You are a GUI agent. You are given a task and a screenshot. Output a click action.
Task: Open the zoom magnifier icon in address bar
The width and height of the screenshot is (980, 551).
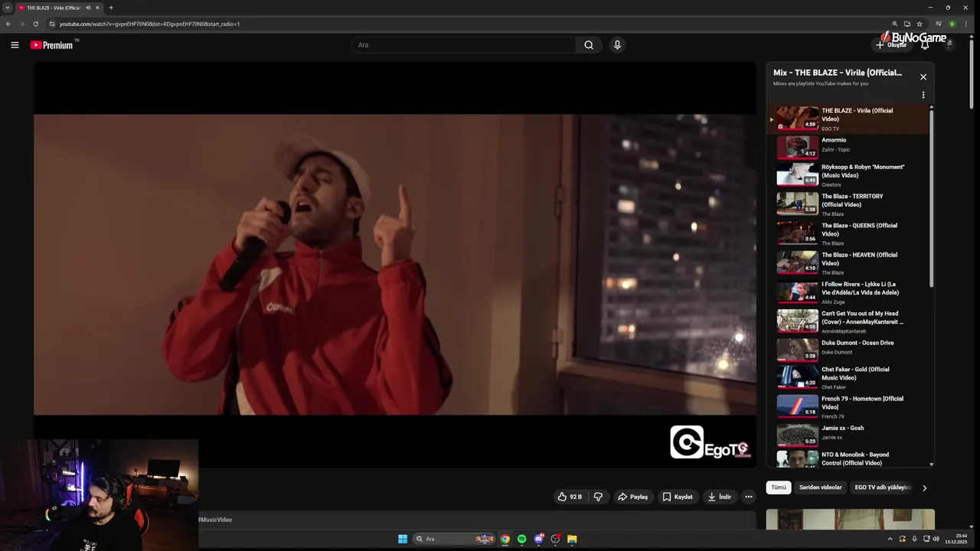895,24
